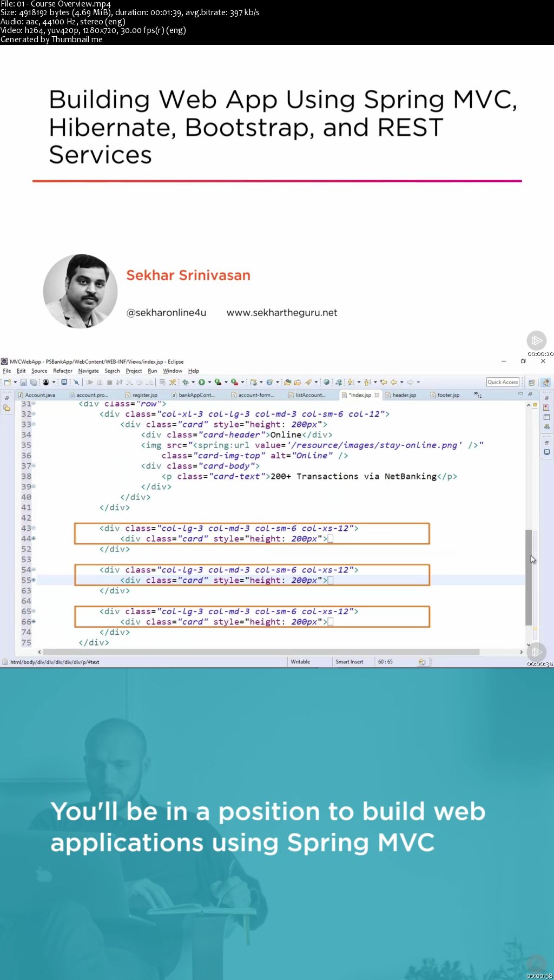Expand the folded code at line 66

point(34,622)
